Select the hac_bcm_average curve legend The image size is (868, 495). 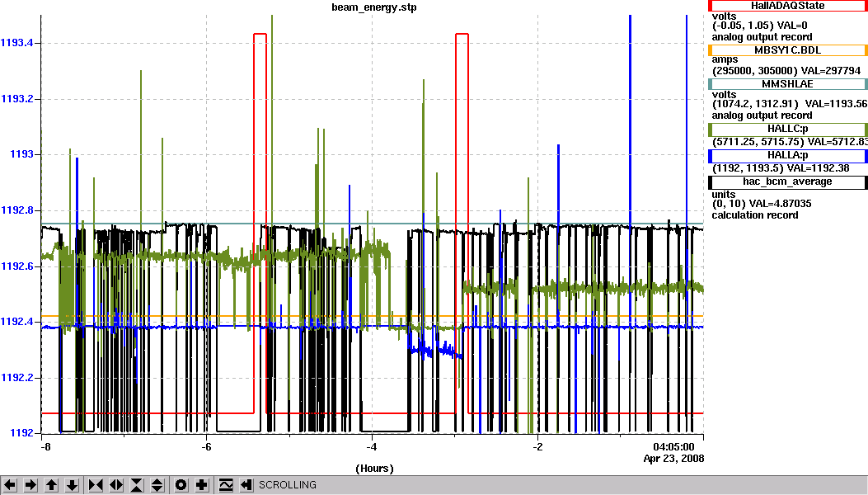pos(788,181)
